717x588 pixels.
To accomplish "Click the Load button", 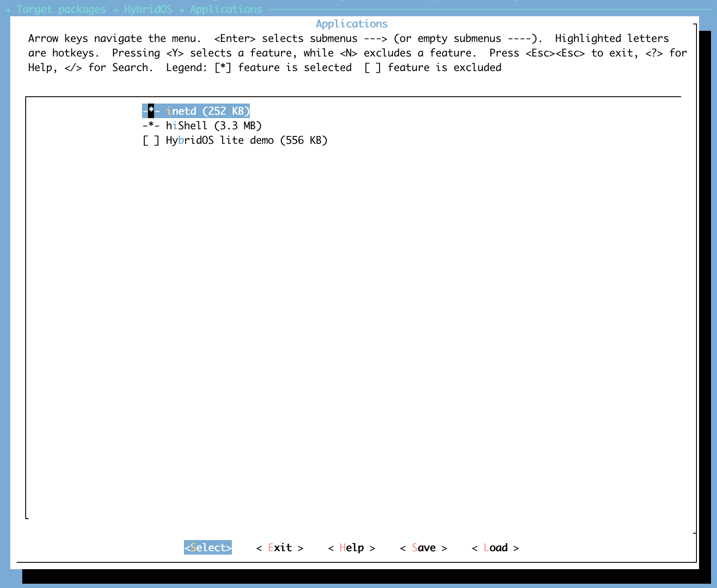I will click(x=495, y=547).
